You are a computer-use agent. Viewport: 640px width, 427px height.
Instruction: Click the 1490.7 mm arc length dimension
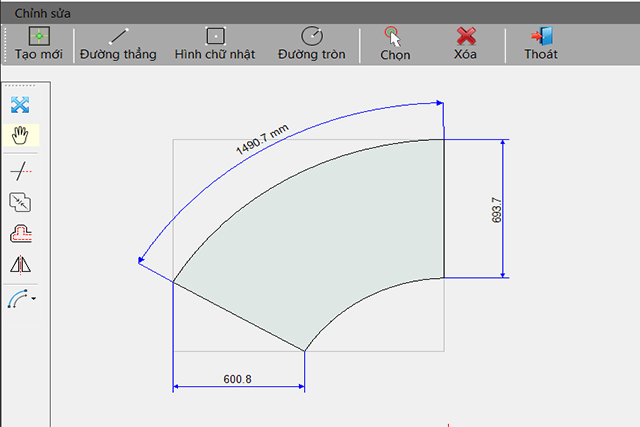pyautogui.click(x=262, y=139)
